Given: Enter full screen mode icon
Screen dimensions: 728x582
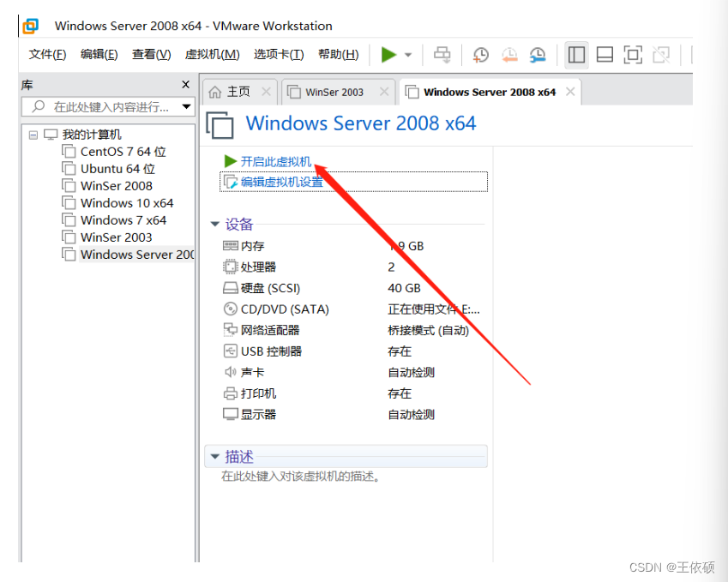Looking at the screenshot, I should tap(633, 55).
